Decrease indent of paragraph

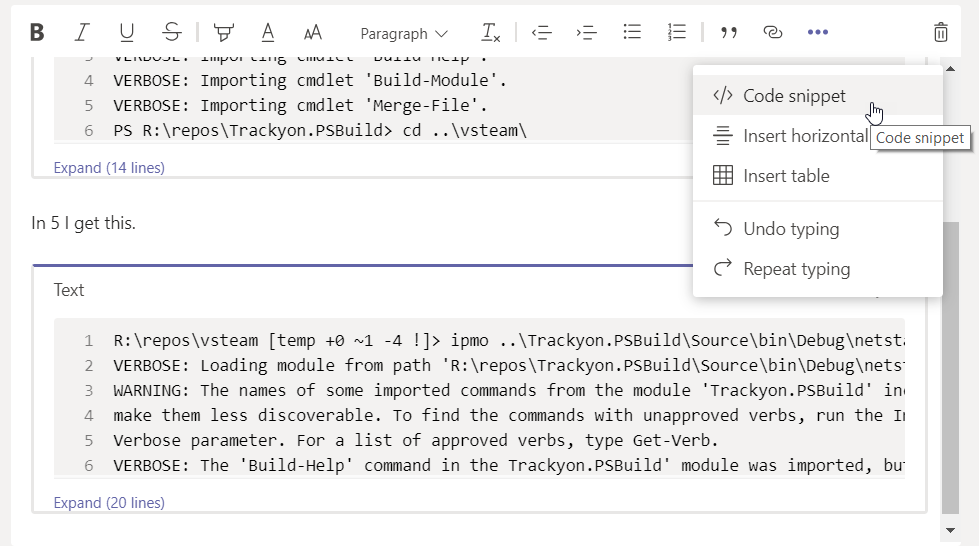541,32
